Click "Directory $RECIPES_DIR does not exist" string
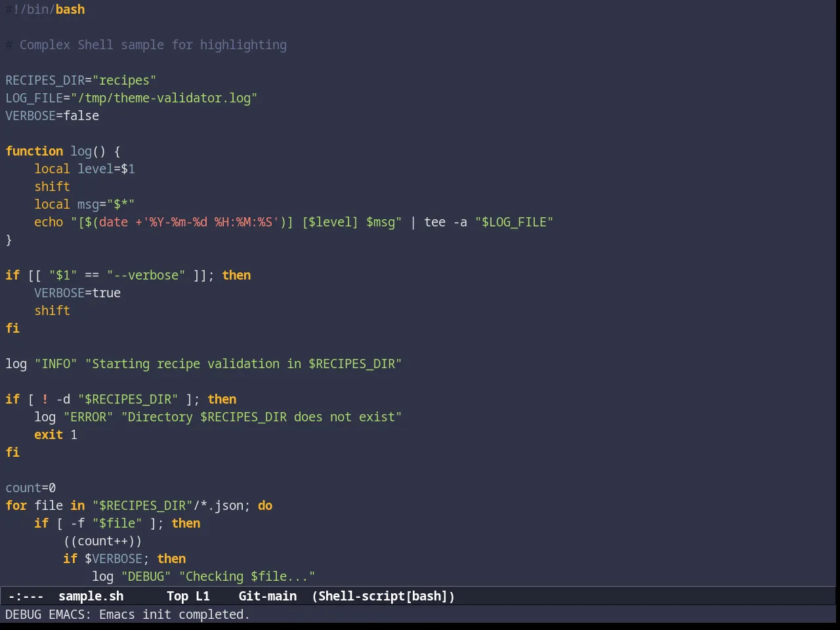This screenshot has width=840, height=630. 261,417
